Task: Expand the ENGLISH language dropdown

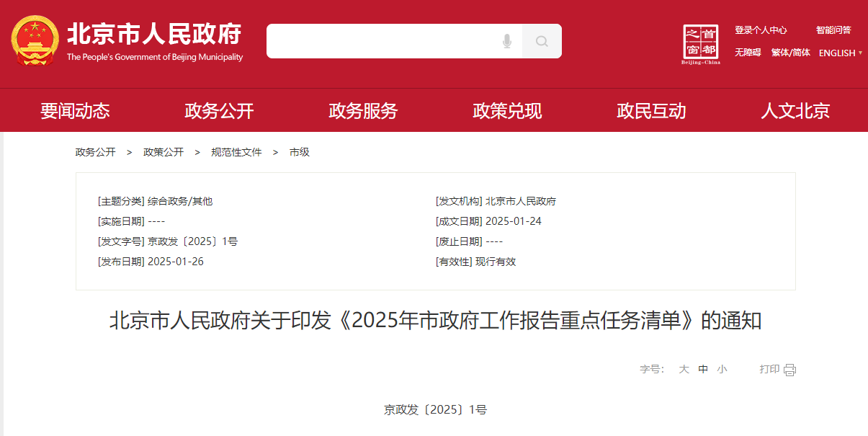Action: [840, 53]
